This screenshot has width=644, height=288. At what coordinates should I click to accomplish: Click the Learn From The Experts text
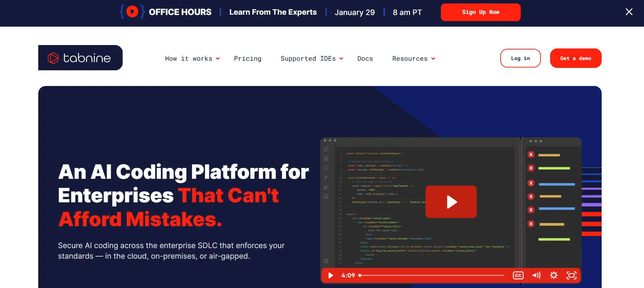273,12
